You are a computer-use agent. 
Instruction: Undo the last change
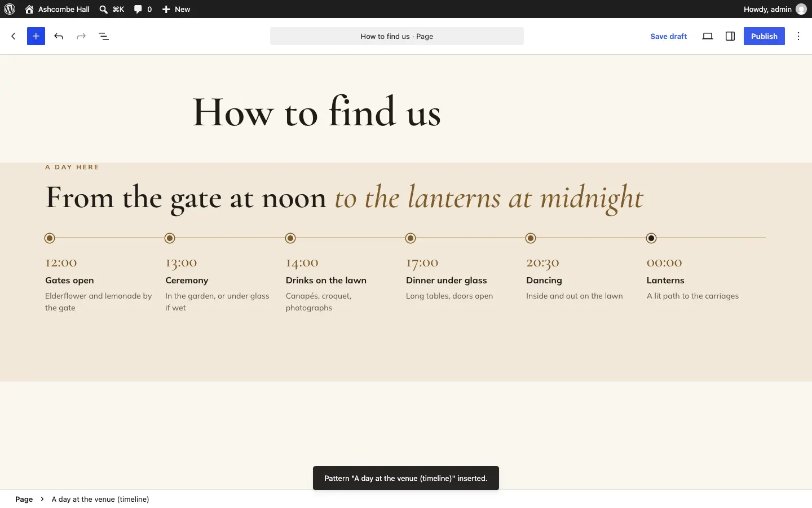click(59, 36)
